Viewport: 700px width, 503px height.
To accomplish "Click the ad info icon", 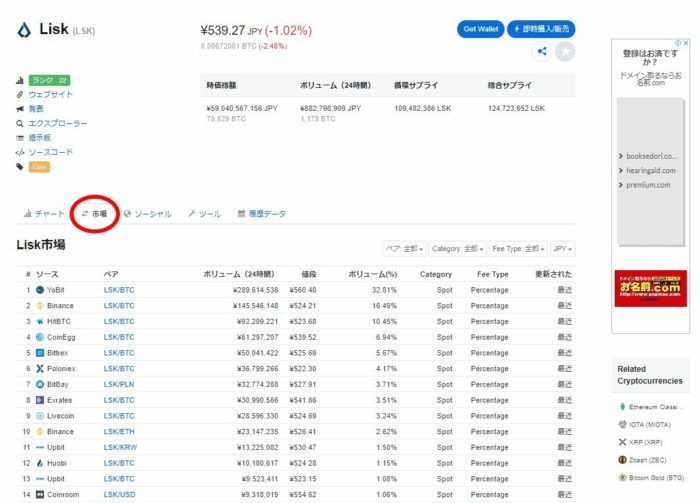I will click(678, 43).
